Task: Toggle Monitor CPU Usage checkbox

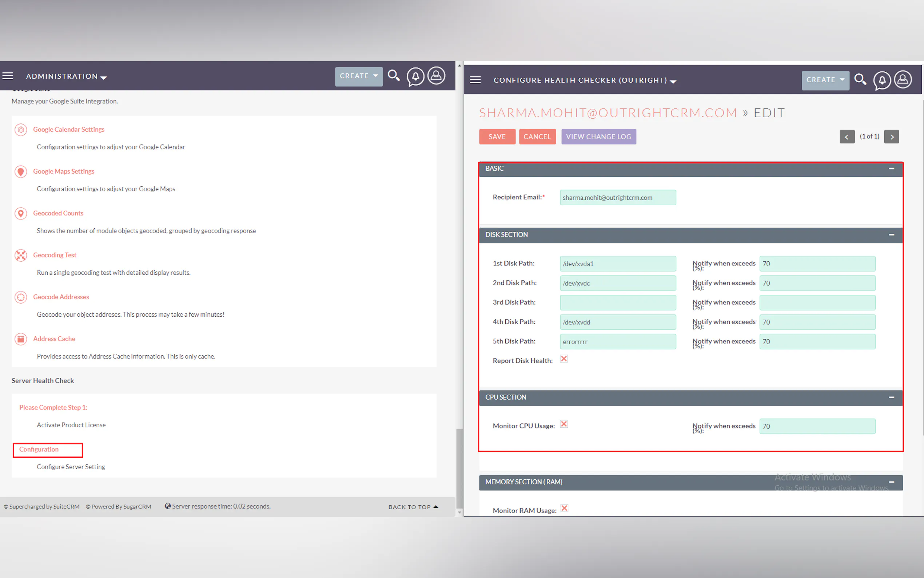Action: [564, 424]
